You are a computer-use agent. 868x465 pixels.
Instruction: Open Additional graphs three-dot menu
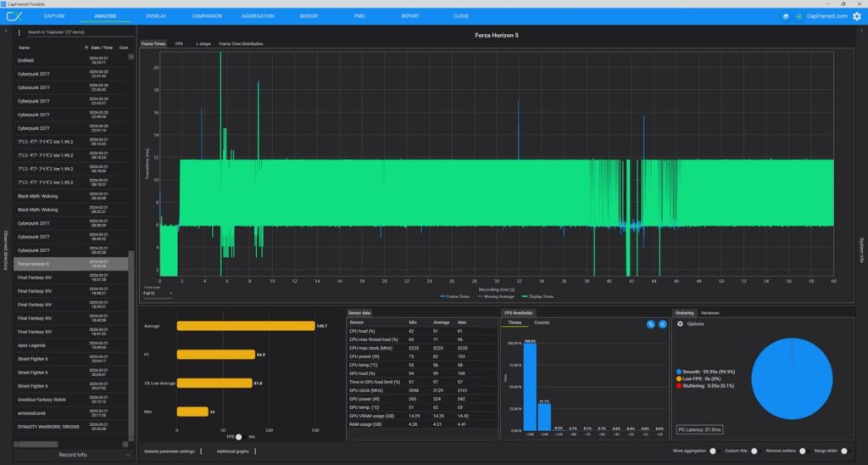coord(254,451)
